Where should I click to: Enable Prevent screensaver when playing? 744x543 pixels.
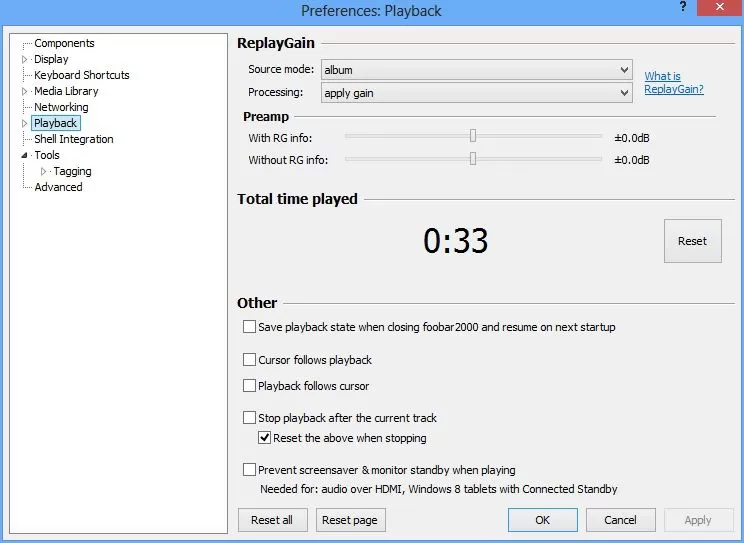(249, 470)
